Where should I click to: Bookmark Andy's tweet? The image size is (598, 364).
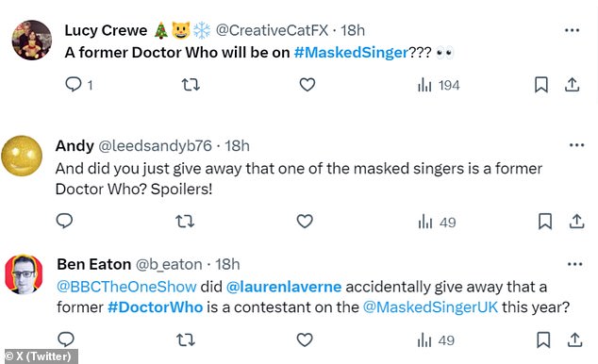click(x=545, y=222)
